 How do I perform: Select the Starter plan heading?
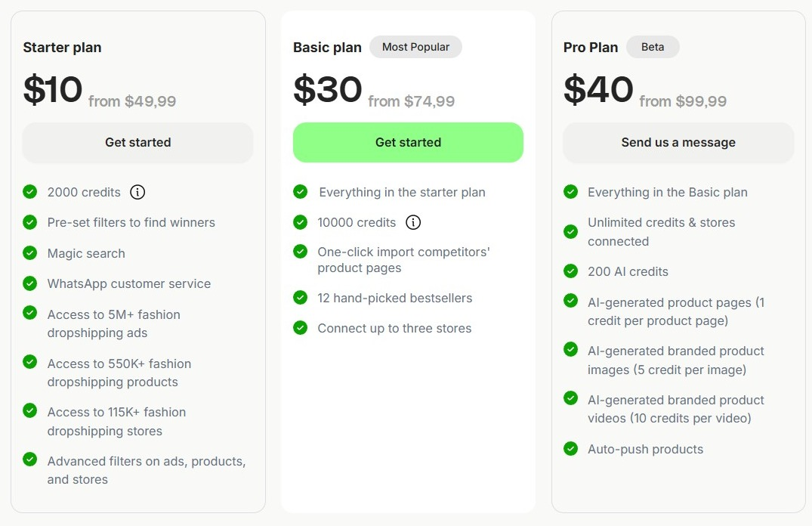point(62,47)
